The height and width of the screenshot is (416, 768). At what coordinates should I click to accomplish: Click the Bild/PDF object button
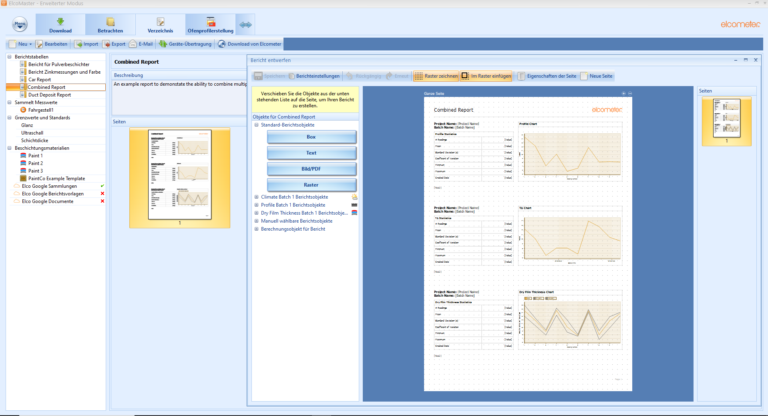tap(311, 169)
